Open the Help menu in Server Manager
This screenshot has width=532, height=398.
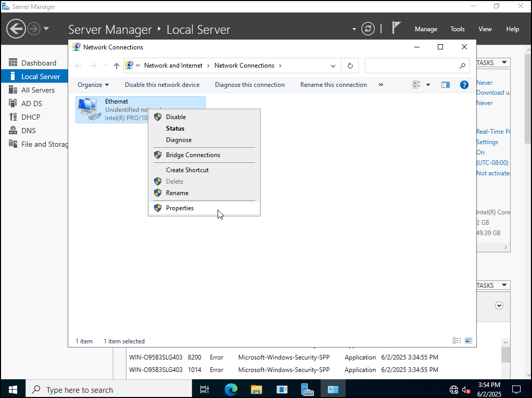click(x=512, y=29)
